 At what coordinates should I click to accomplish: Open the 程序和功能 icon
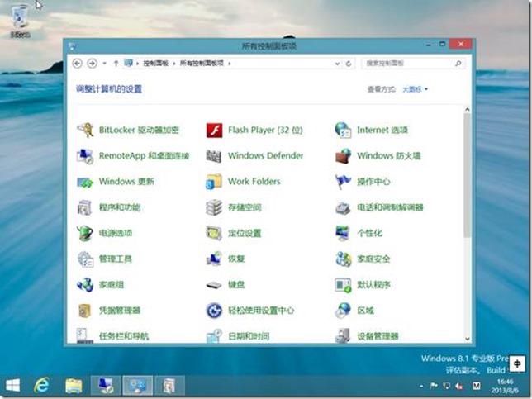point(85,207)
